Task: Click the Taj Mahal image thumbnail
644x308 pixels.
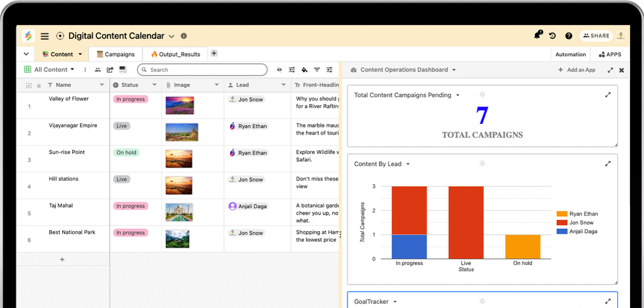Action: (179, 212)
